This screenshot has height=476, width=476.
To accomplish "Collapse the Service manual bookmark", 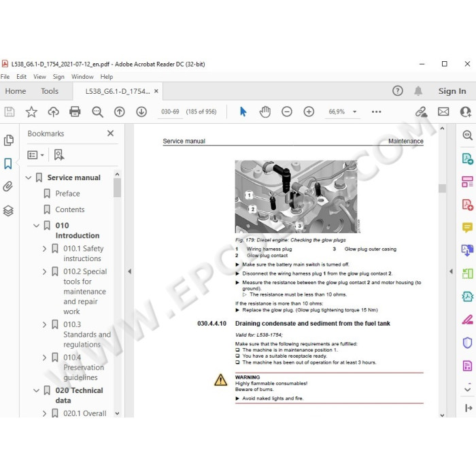I will [x=29, y=177].
